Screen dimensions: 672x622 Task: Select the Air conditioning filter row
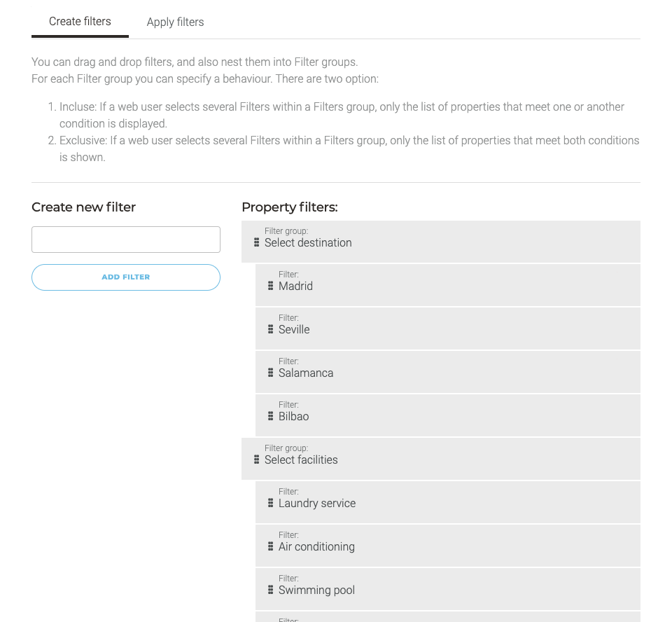pyautogui.click(x=448, y=546)
